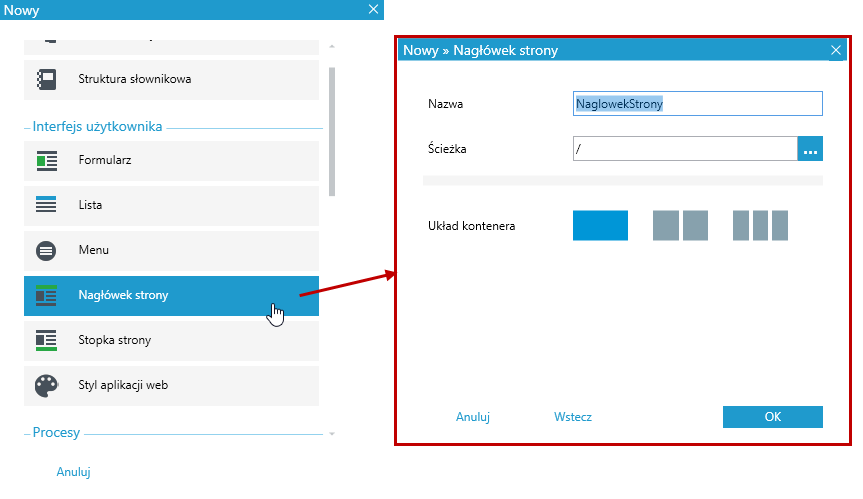Click the Układ kontenera label

pos(472,226)
